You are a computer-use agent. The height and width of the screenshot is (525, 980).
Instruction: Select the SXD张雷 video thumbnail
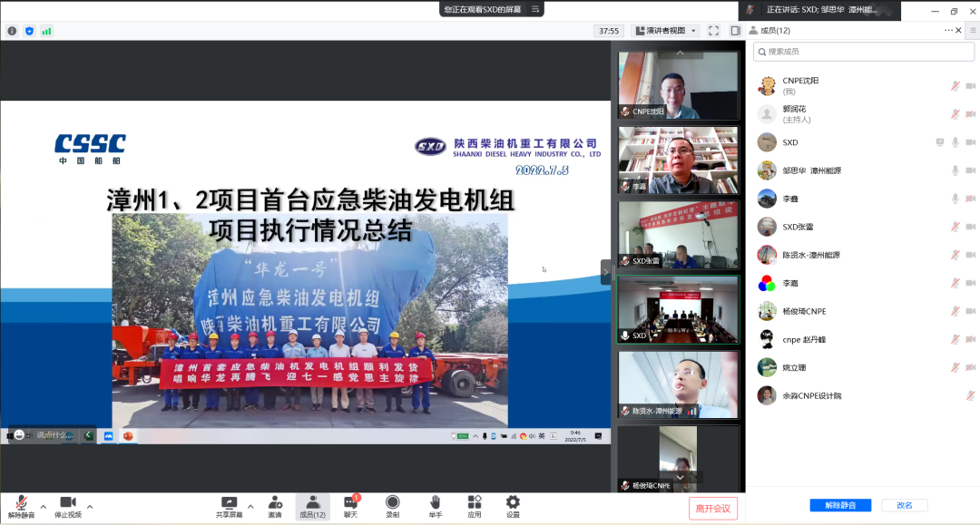click(x=678, y=235)
